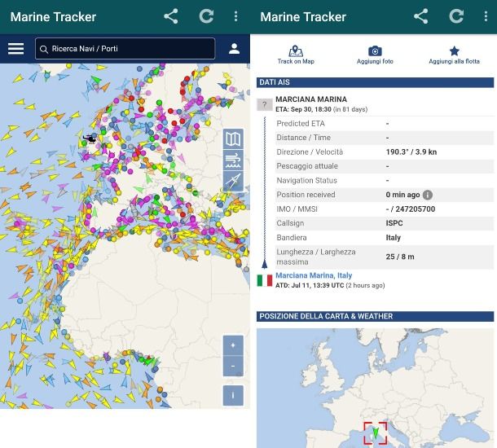Viewport: 497px width, 448px height.
Task: Tap the info icon beside '0 min ago'
Action: click(428, 195)
